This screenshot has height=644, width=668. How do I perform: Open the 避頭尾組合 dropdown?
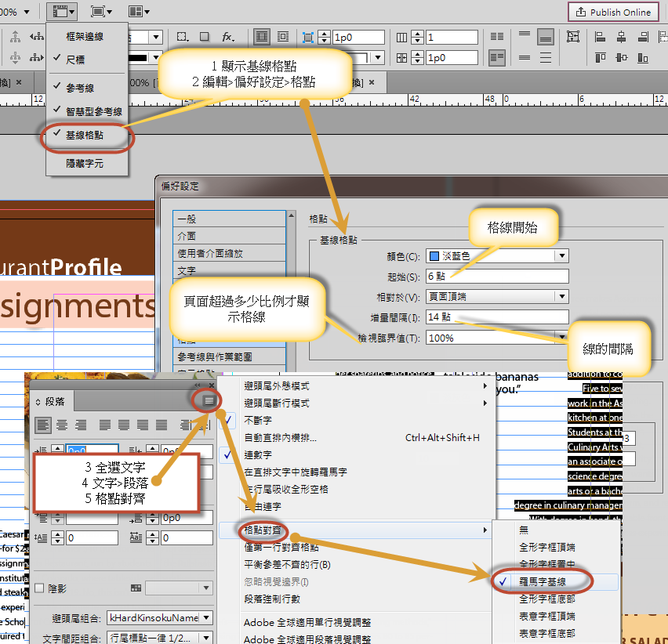pyautogui.click(x=160, y=617)
